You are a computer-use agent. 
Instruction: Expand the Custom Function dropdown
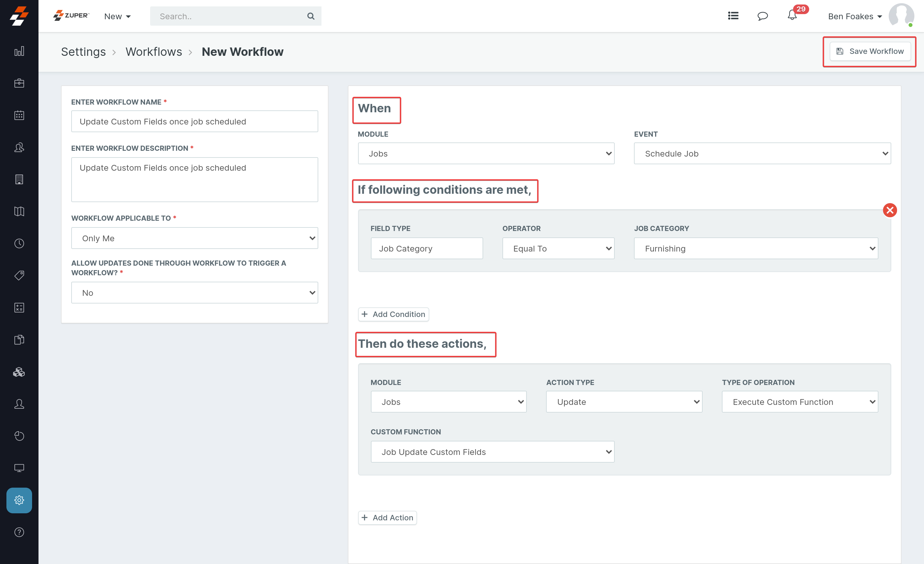point(492,452)
